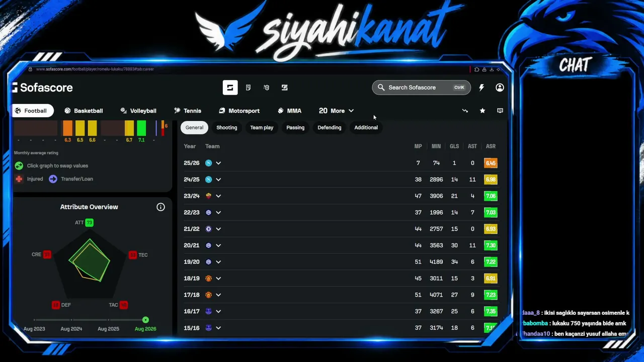Select the General stats filter
Image resolution: width=644 pixels, height=362 pixels.
(x=194, y=128)
